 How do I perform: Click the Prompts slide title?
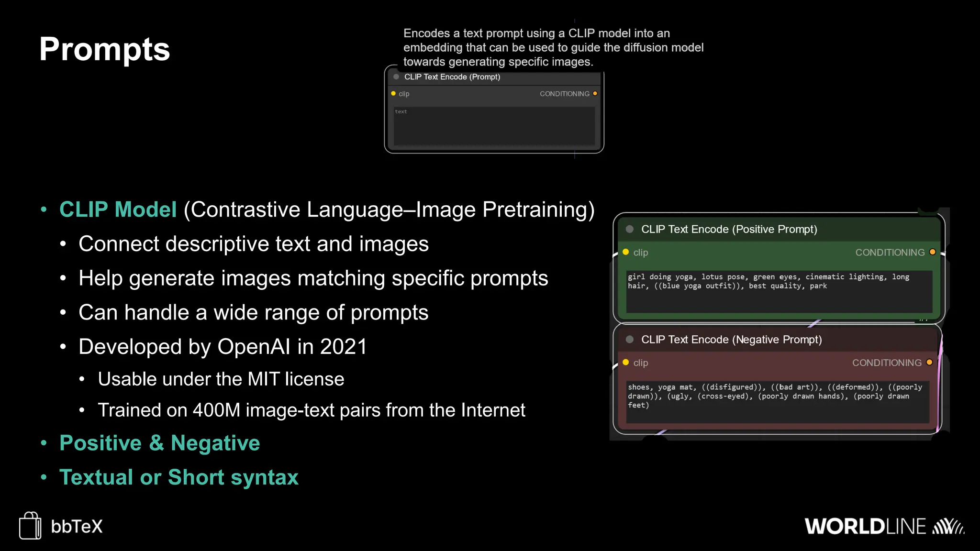pyautogui.click(x=104, y=49)
